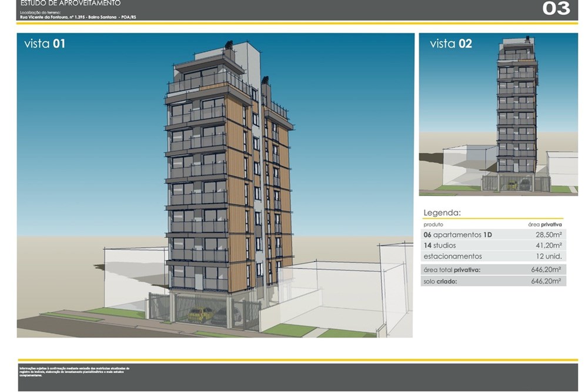The height and width of the screenshot is (392, 588).
Task: Open the Legenda heading
Action: click(x=442, y=211)
